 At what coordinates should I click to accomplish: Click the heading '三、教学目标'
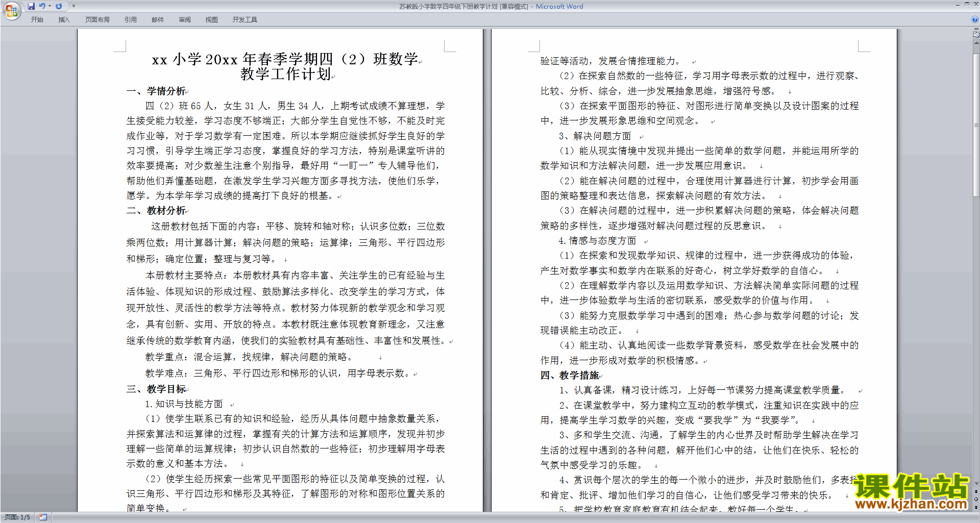pyautogui.click(x=156, y=389)
